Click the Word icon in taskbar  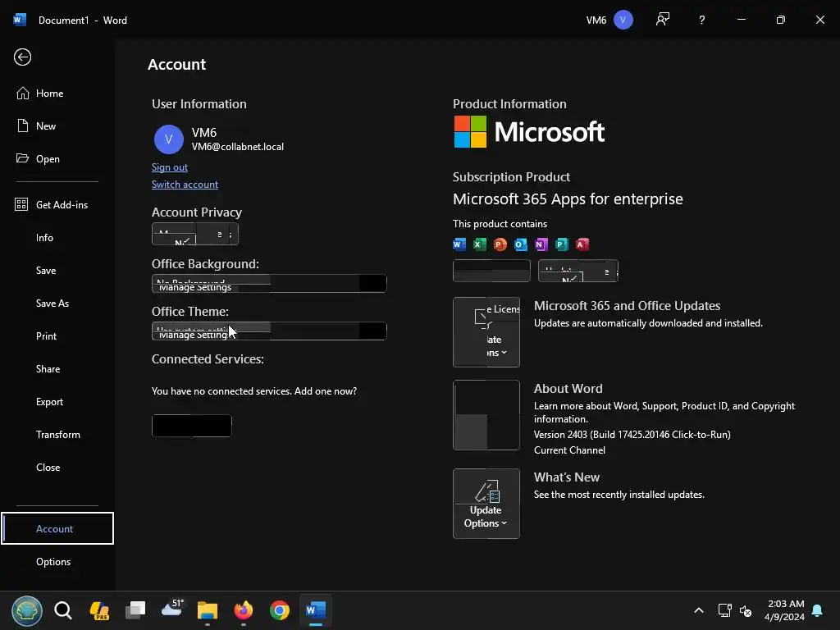(316, 610)
